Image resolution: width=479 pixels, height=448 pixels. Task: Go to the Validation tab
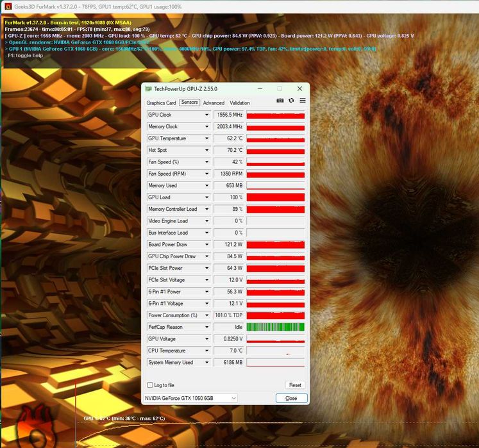pyautogui.click(x=240, y=103)
